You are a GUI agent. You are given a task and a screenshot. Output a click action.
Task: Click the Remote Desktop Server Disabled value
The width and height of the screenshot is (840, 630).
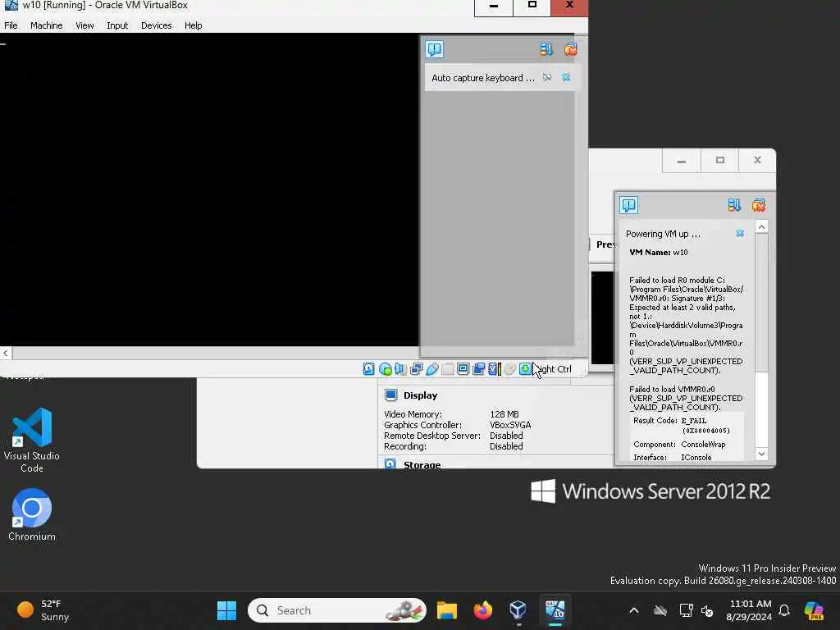[x=505, y=436]
